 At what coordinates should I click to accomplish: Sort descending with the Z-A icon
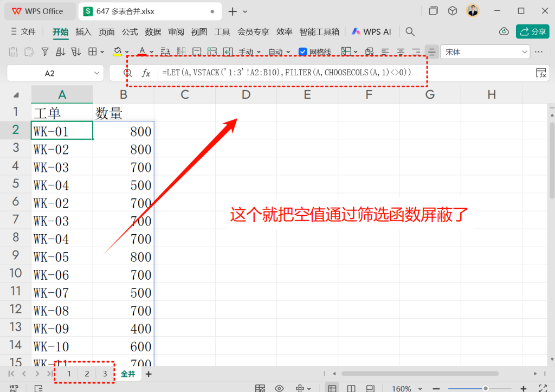pyautogui.click(x=76, y=52)
